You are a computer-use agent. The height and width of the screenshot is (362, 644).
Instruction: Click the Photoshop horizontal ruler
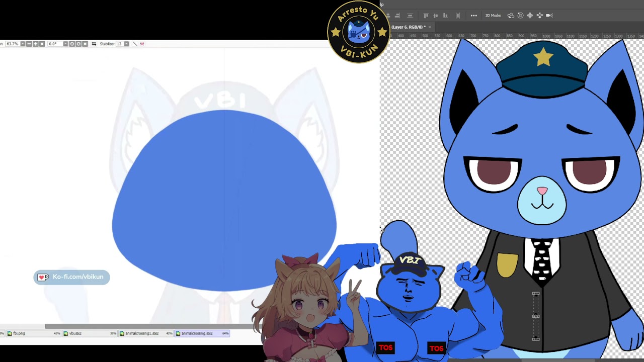(516, 36)
